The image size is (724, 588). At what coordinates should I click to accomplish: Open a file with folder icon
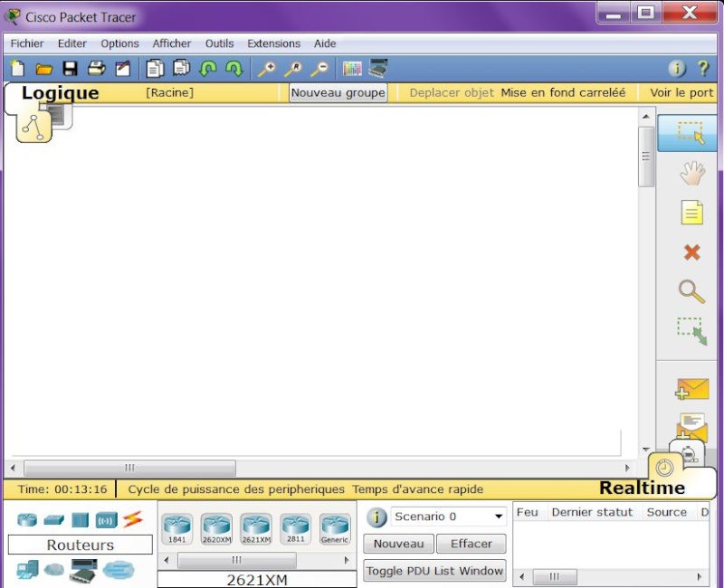pos(43,70)
